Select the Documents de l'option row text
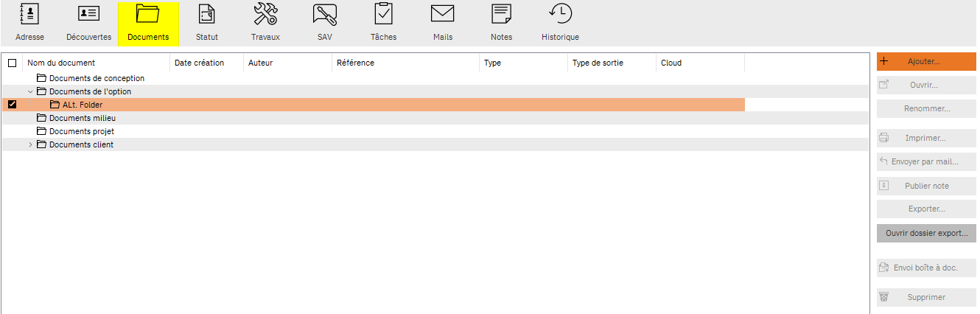Screen dimensions: 980x314 pyautogui.click(x=90, y=91)
